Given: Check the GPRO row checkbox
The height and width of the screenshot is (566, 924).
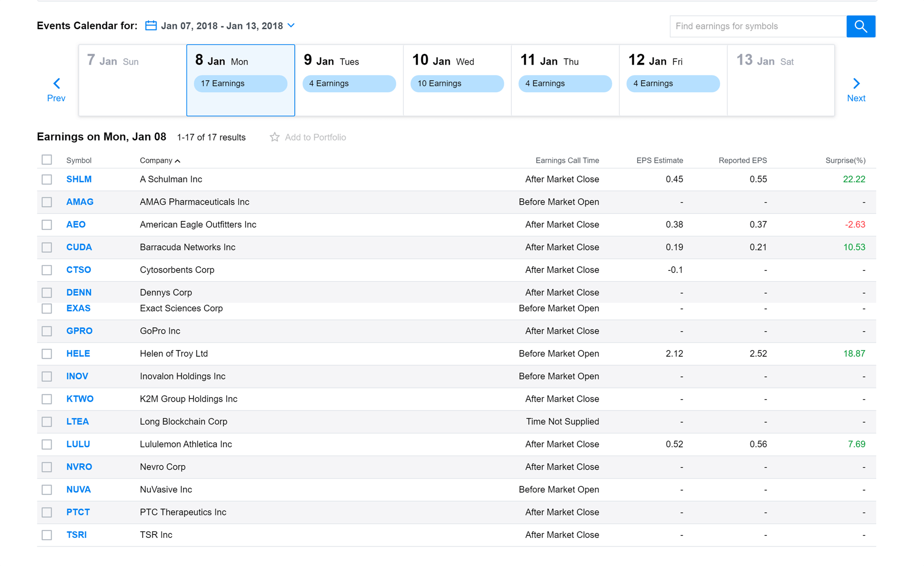Looking at the screenshot, I should (47, 331).
